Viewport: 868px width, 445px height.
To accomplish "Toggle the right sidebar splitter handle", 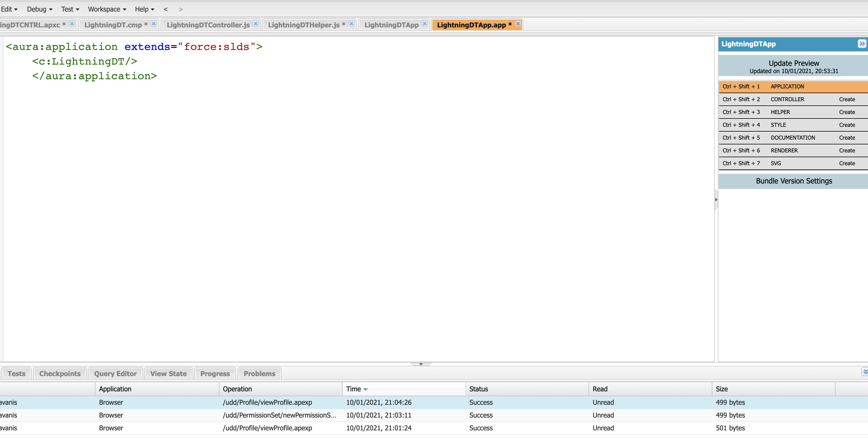I will (x=716, y=200).
